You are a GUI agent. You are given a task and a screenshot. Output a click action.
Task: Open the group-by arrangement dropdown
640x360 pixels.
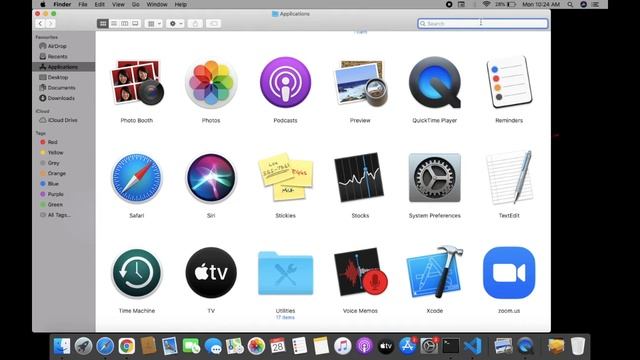154,24
